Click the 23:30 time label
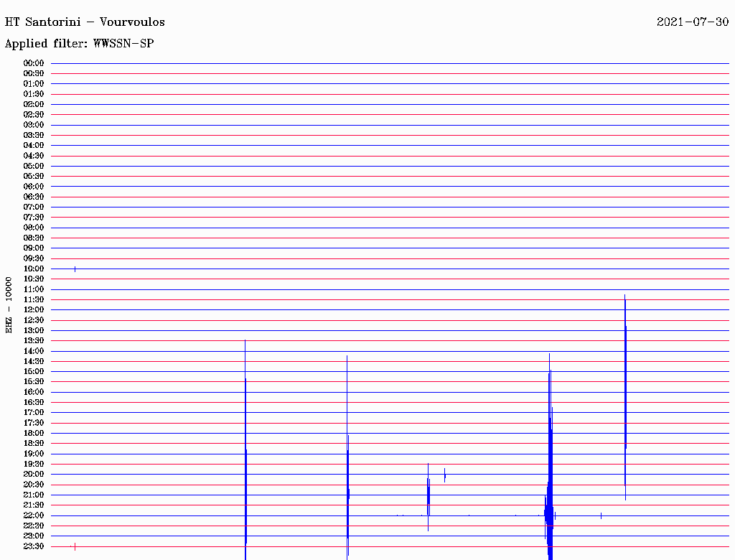This screenshot has width=735, height=560. (x=34, y=546)
